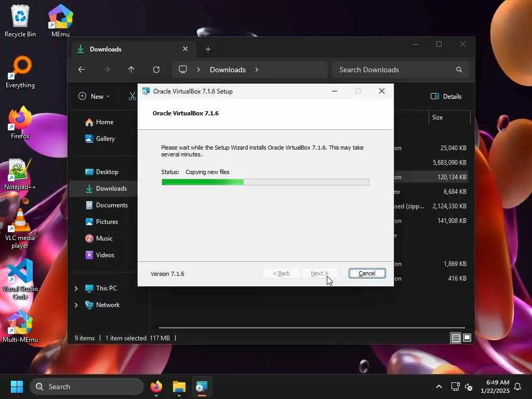Open Desktop in navigation pane

(x=107, y=172)
